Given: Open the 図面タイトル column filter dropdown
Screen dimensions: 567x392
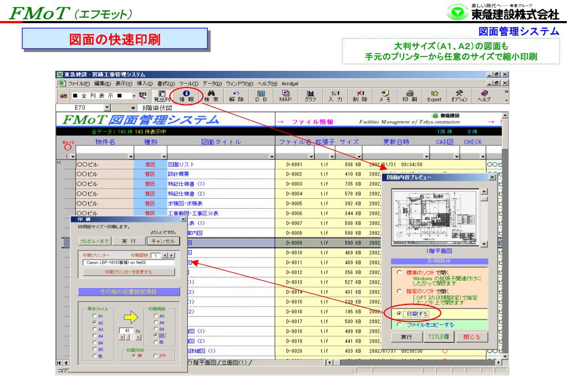Looking at the screenshot, I should [272, 157].
